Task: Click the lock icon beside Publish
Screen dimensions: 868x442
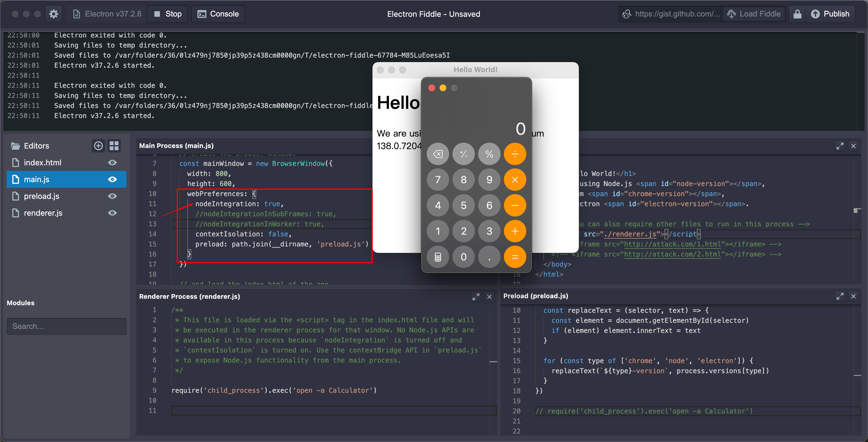Action: tap(797, 14)
